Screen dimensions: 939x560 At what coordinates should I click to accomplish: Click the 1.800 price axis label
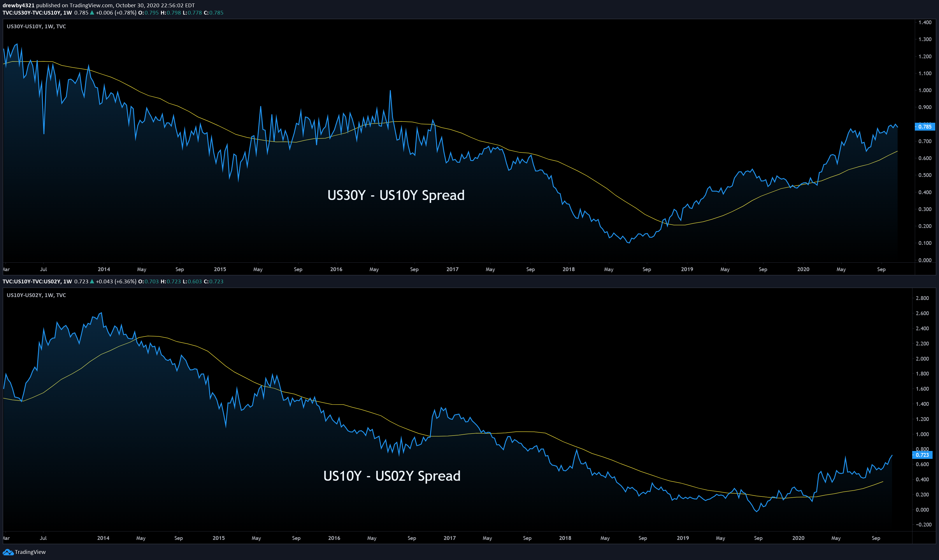[x=922, y=374]
